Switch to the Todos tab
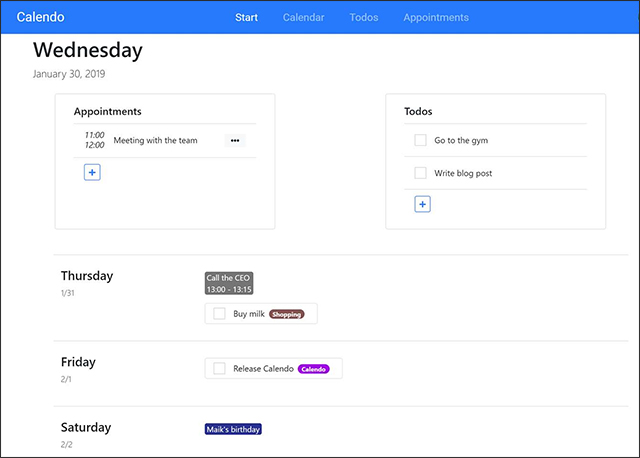Viewport: 640px width, 458px height. (x=364, y=17)
